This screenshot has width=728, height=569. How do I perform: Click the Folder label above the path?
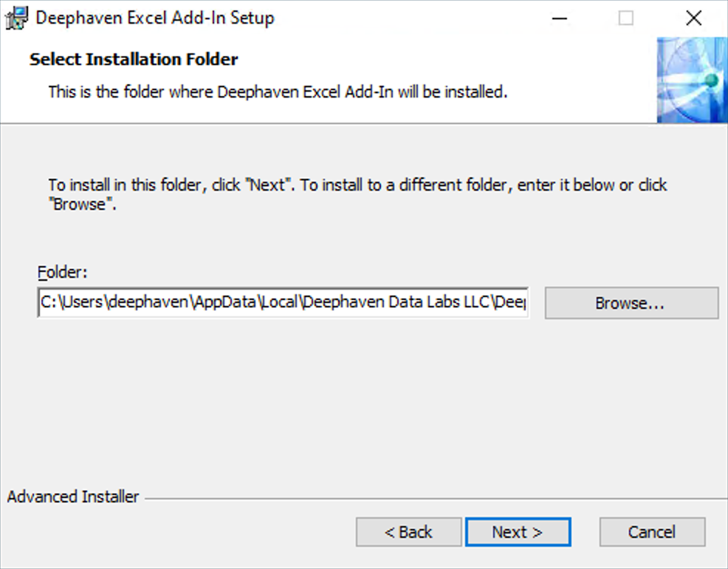tap(62, 272)
